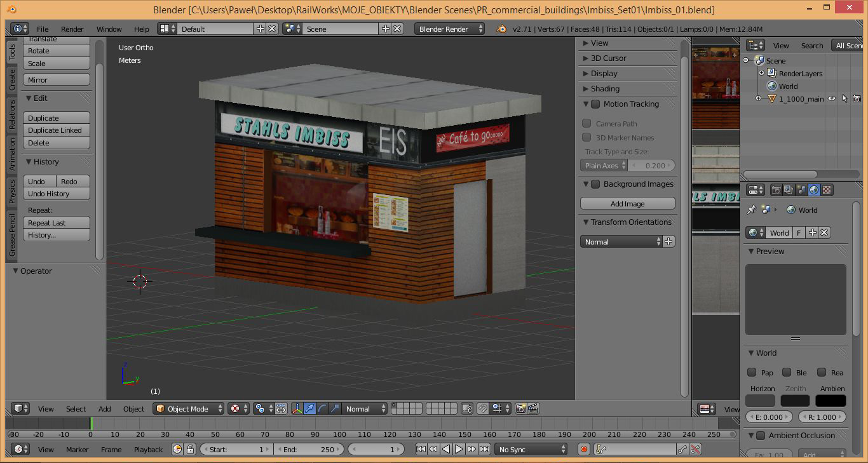This screenshot has height=463, width=868.
Task: Expand the RenderLayers tree item
Action: pyautogui.click(x=761, y=74)
